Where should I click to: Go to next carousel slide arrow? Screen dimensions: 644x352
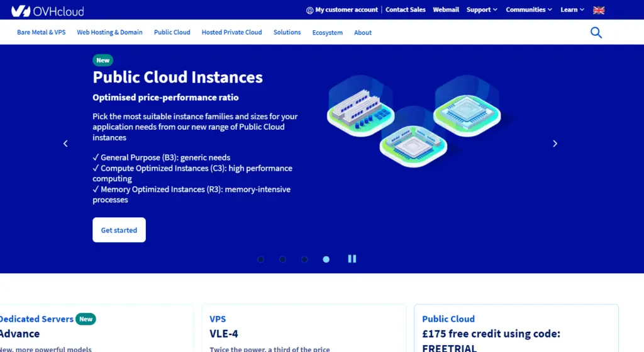pyautogui.click(x=555, y=144)
